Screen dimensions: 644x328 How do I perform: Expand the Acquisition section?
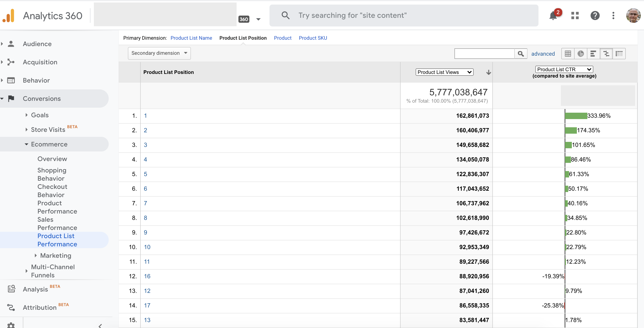tap(2, 62)
